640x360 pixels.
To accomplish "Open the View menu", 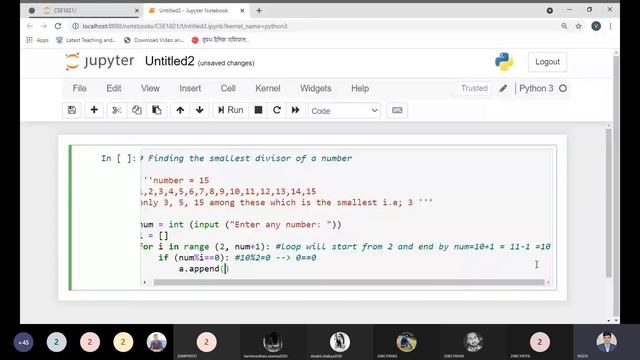I will [150, 88].
